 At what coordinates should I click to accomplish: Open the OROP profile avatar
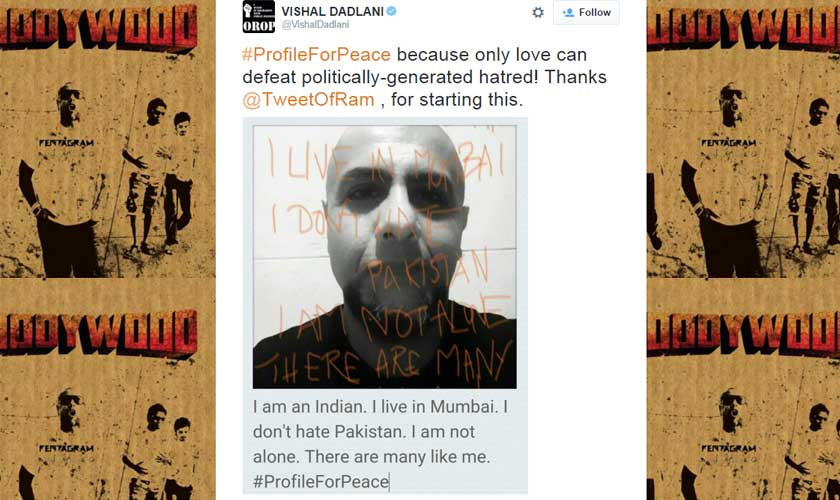coord(259,17)
